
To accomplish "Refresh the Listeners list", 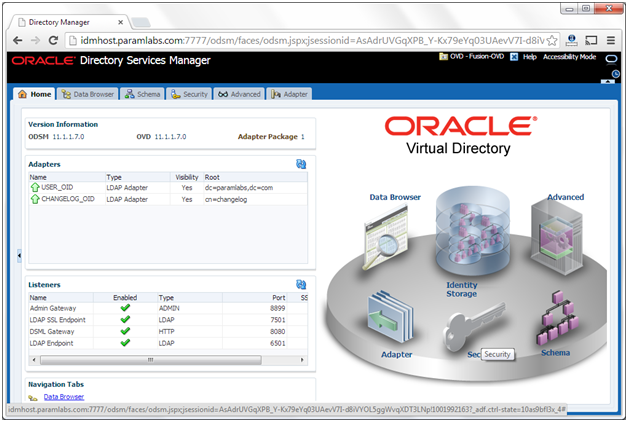I will 301,284.
